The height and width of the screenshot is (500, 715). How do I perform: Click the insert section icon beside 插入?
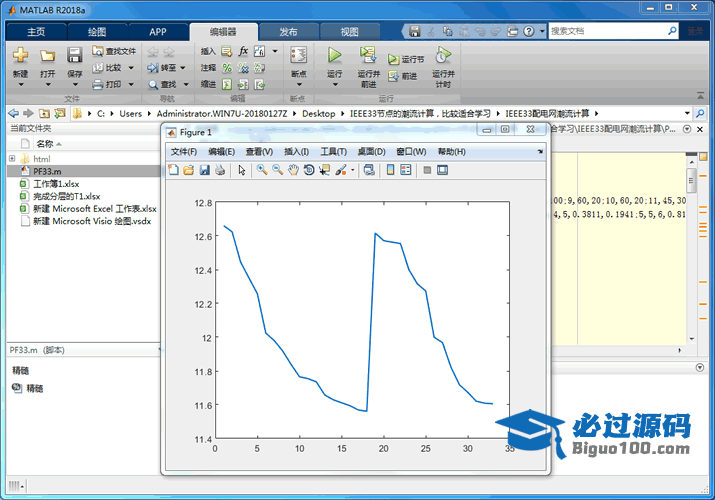coord(226,52)
